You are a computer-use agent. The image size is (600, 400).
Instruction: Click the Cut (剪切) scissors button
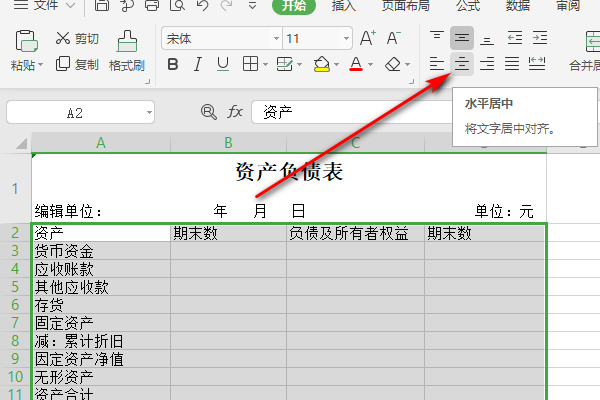tap(77, 39)
